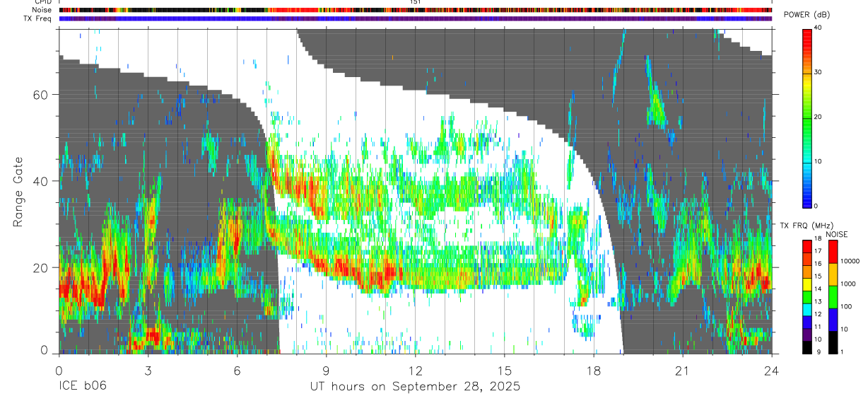The height and width of the screenshot is (401, 868).
Task: Select blue 11-12 MHz segment in TX FRQ legend
Action: point(807,322)
